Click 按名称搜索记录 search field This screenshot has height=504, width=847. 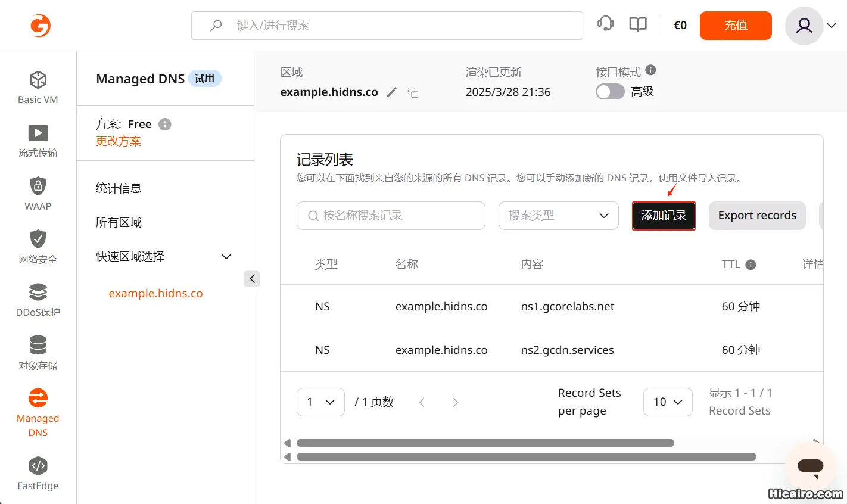(391, 216)
